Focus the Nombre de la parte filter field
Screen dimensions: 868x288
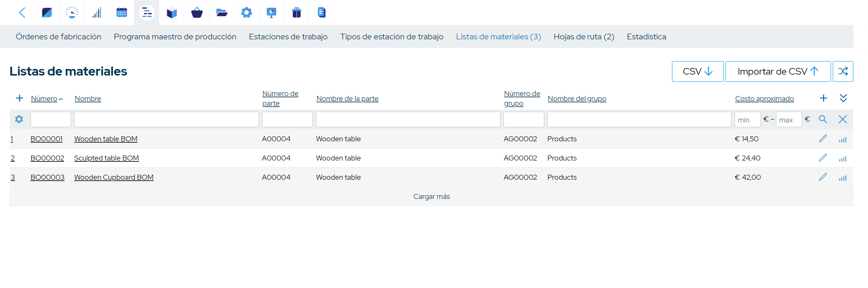[408, 119]
